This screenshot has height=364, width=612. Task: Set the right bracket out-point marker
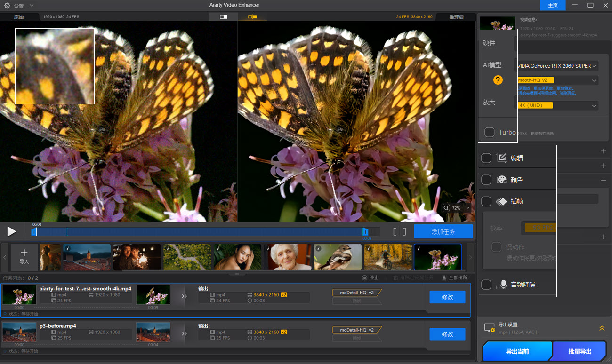point(404,231)
